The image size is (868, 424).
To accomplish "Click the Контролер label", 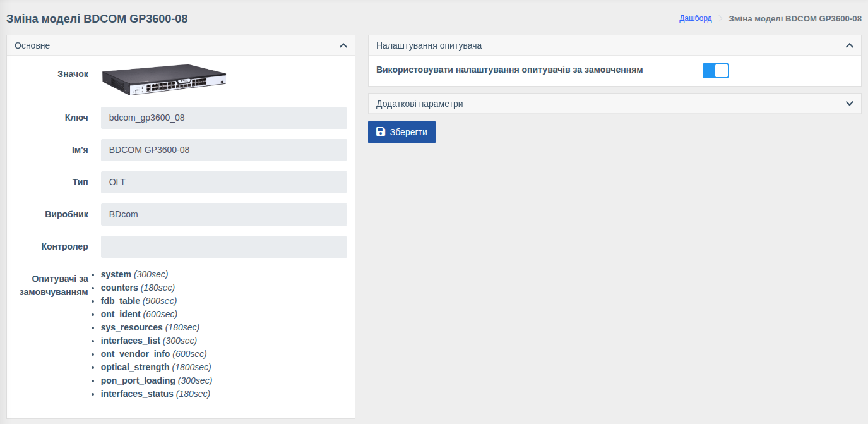I will coord(65,246).
